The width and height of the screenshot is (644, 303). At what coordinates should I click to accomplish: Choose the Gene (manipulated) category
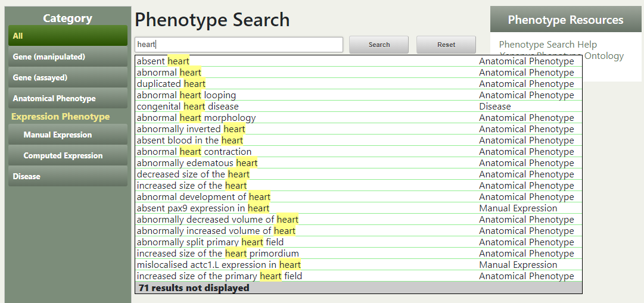click(67, 57)
